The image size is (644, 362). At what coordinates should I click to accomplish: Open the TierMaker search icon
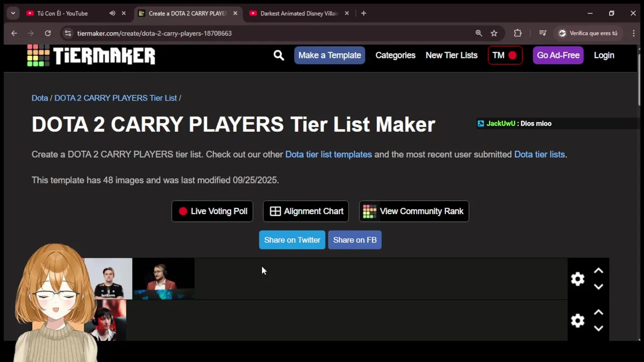point(279,55)
